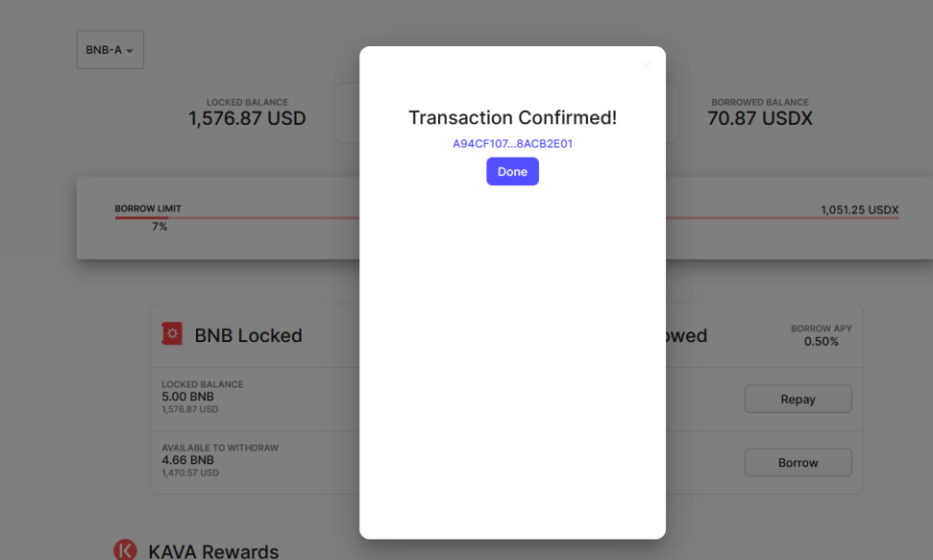The image size is (933, 560).
Task: Open the BNB-A collateral dropdown
Action: point(110,50)
